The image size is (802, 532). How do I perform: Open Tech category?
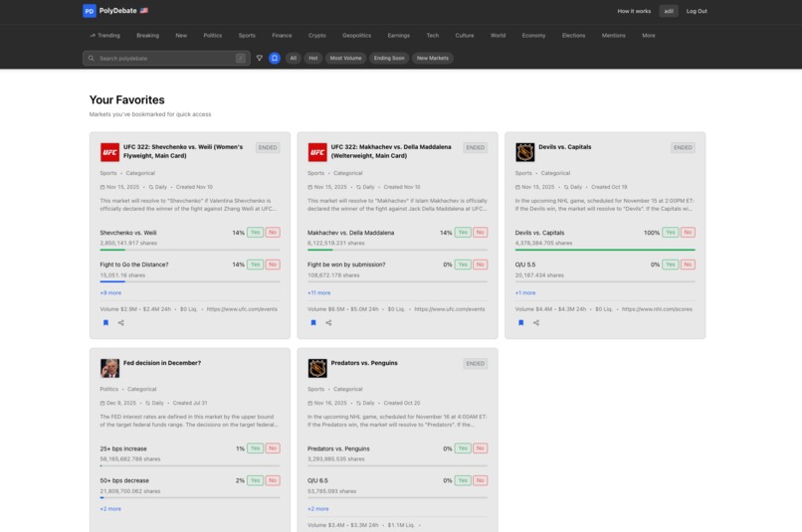(433, 35)
